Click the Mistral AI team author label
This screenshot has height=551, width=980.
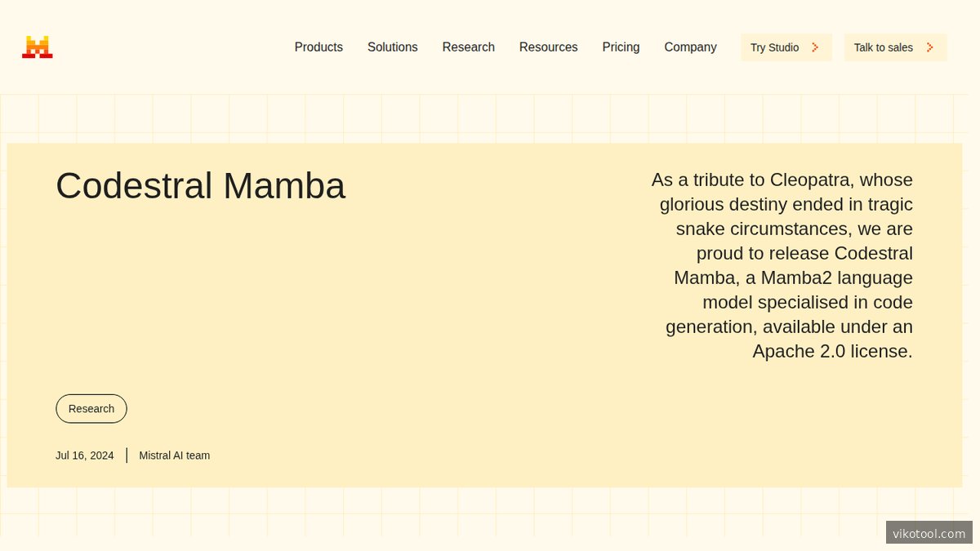pyautogui.click(x=174, y=455)
